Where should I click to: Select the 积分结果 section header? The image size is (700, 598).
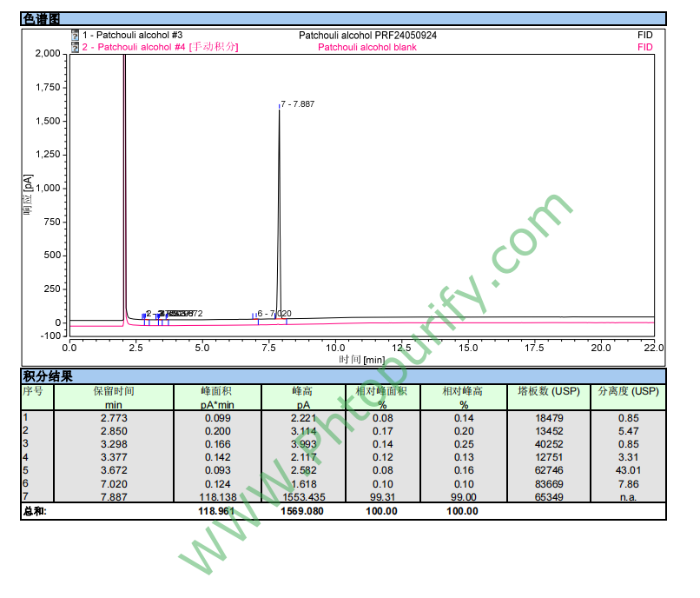(x=48, y=376)
